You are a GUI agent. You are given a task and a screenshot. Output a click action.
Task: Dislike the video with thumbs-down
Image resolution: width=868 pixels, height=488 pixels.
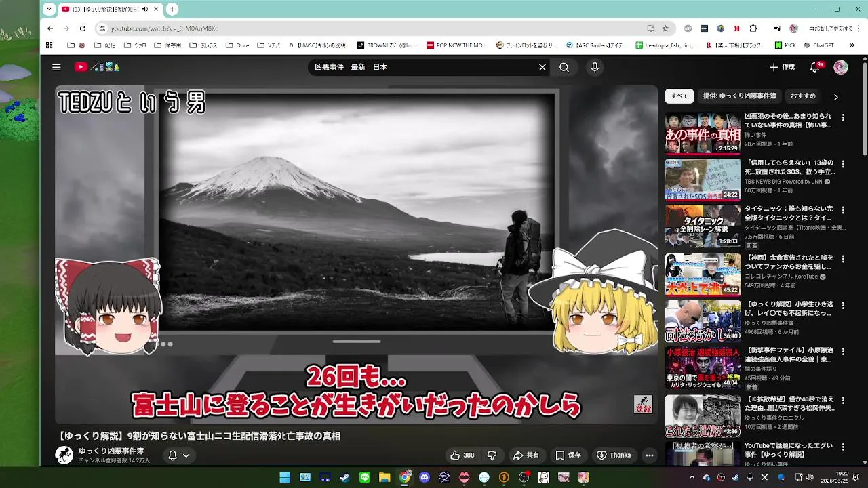click(492, 455)
